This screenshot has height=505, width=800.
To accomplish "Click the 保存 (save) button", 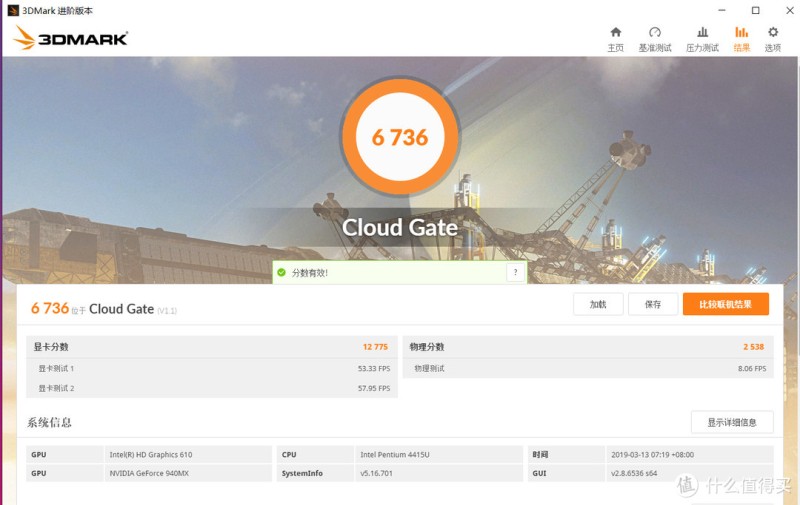I will (x=653, y=305).
